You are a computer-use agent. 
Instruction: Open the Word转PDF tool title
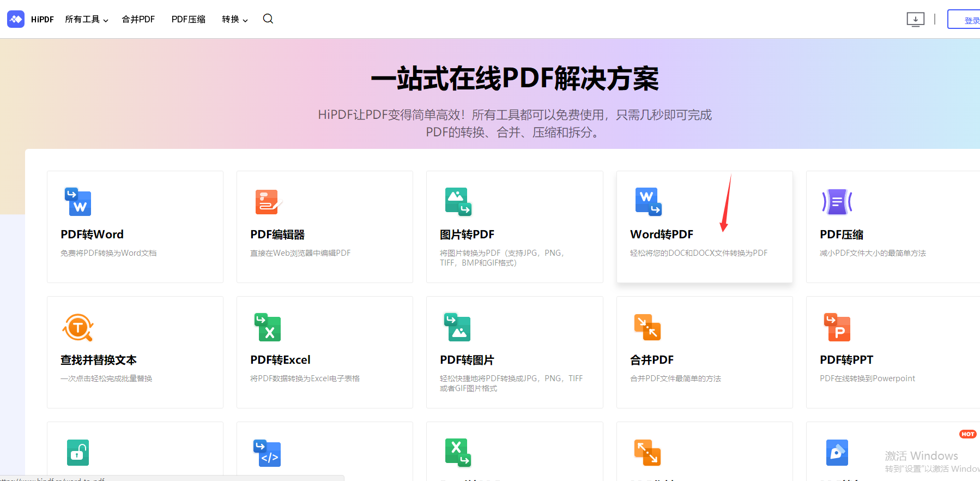tap(662, 235)
